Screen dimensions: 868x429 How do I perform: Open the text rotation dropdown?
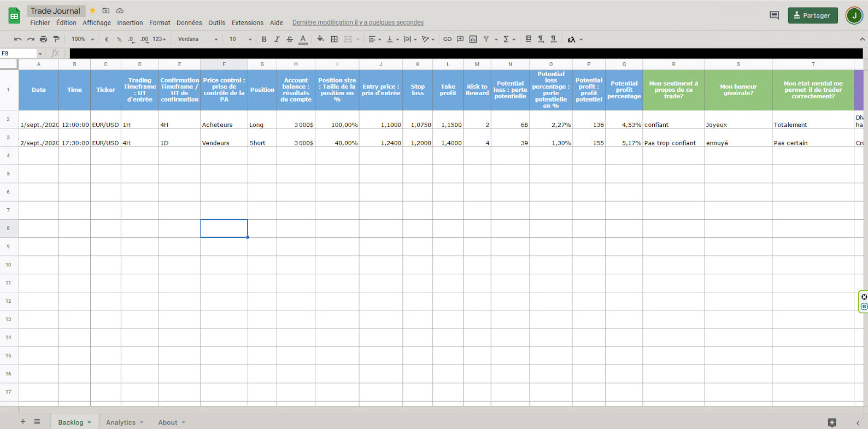(x=428, y=39)
